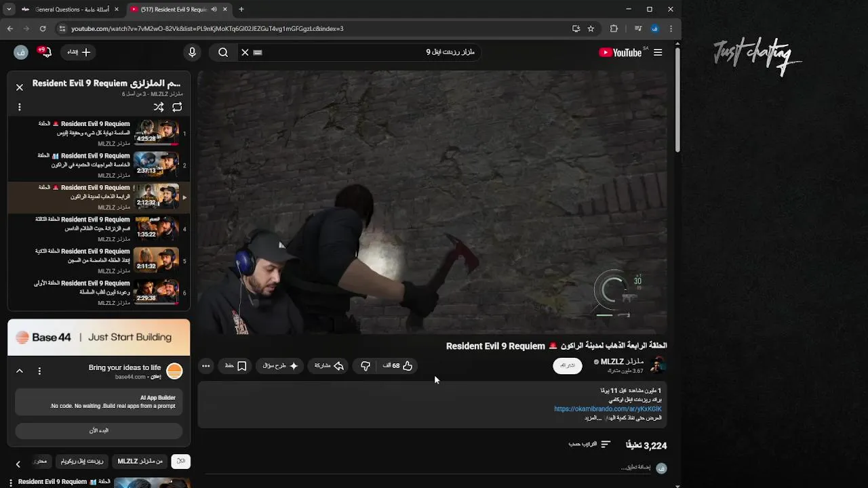The height and width of the screenshot is (488, 868).
Task: Show next filter chips with chevron
Action: (18, 464)
